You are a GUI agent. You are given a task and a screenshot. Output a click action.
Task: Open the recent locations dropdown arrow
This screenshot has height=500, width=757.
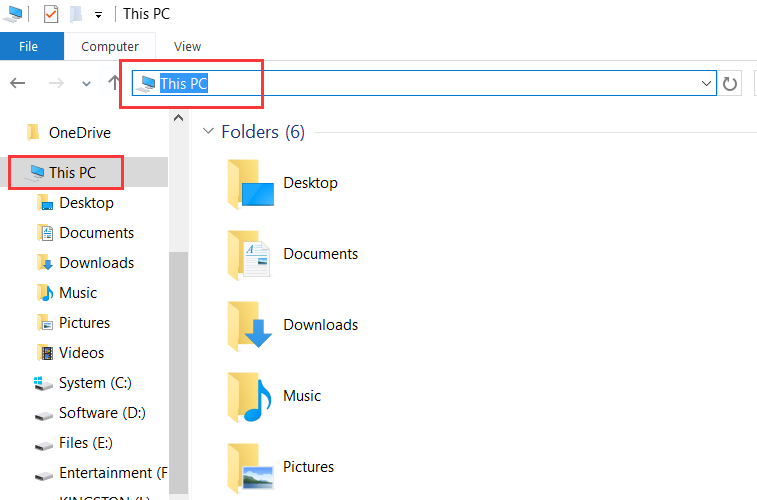point(87,84)
